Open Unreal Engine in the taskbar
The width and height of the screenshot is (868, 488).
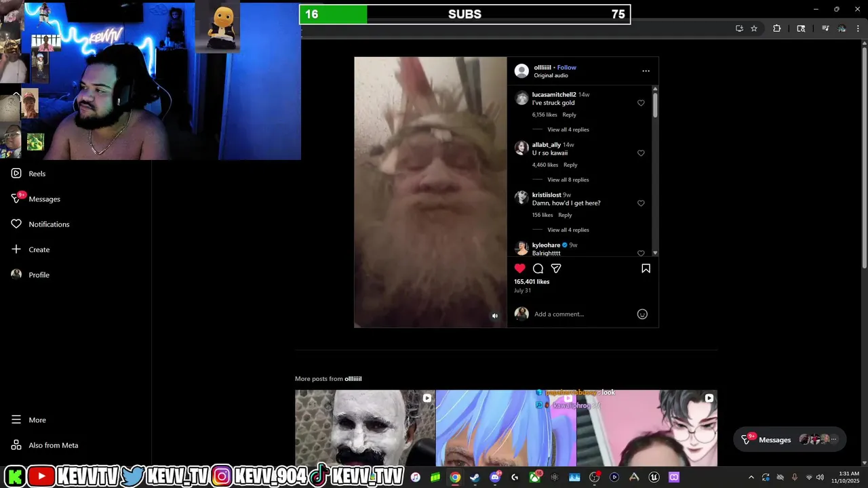(654, 477)
